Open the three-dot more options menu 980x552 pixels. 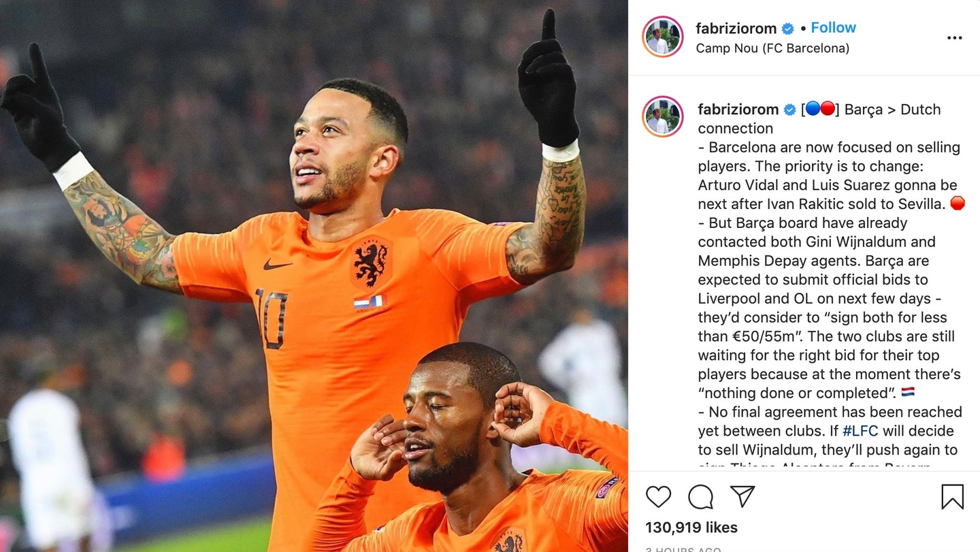[x=955, y=37]
